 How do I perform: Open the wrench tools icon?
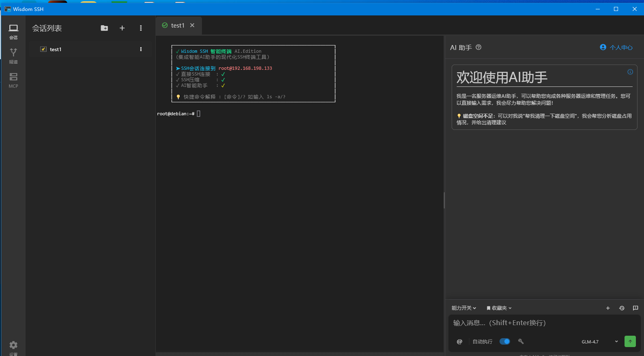click(x=521, y=341)
